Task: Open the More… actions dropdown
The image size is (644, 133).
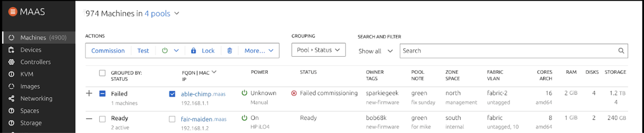Action: [259, 51]
